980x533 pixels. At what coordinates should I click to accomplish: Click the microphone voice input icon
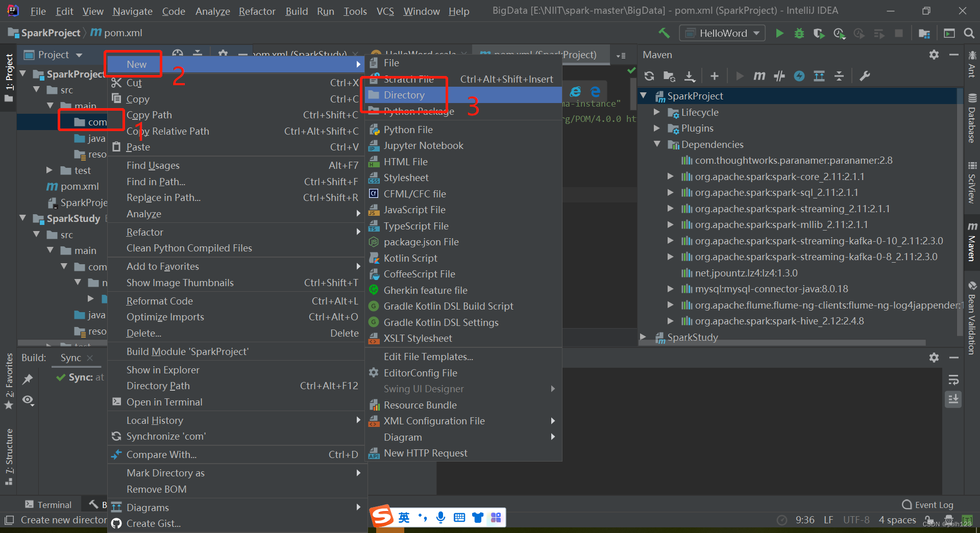pyautogui.click(x=441, y=518)
